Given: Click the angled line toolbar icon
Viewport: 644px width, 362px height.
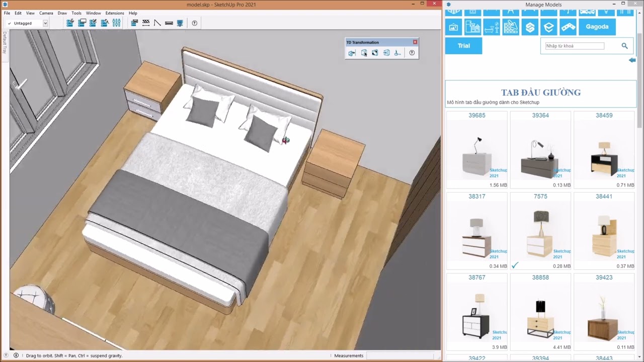Looking at the screenshot, I should coord(157,23).
